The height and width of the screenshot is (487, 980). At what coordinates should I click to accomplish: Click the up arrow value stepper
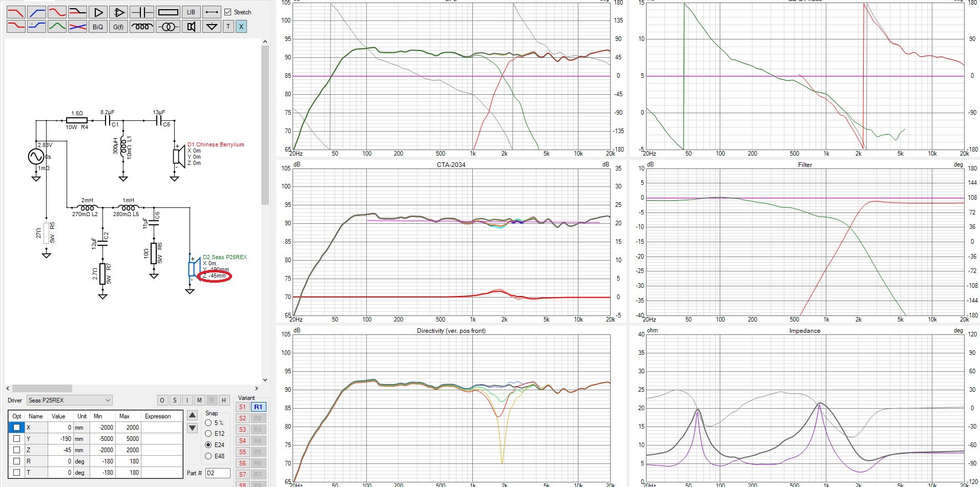193,415
